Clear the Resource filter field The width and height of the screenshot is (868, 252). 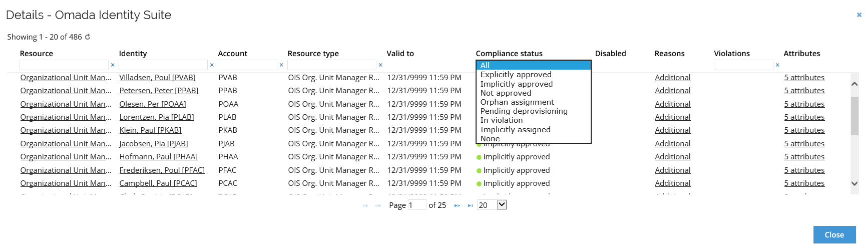pyautogui.click(x=113, y=65)
